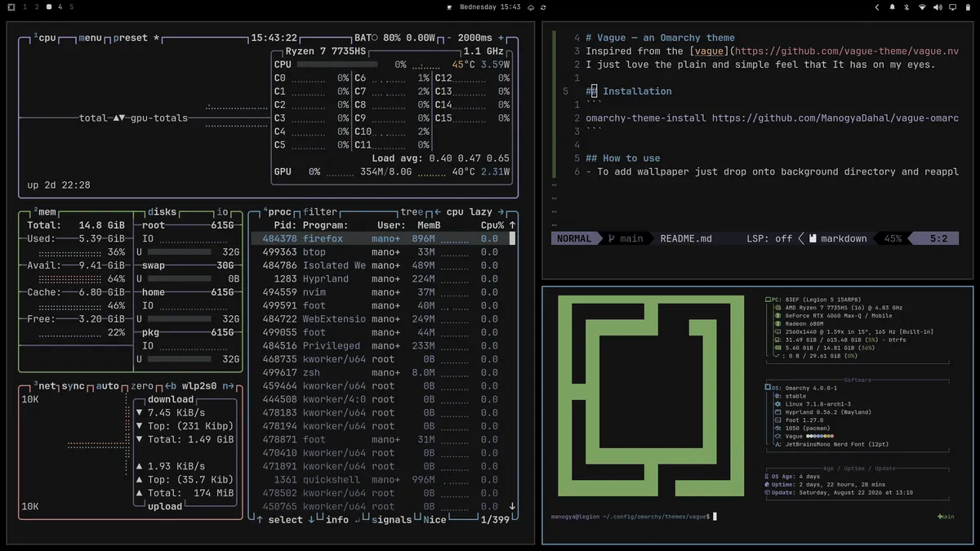Viewport: 980px width, 551px height.
Task: Click the volume speaker icon in top bar
Action: coord(937,7)
